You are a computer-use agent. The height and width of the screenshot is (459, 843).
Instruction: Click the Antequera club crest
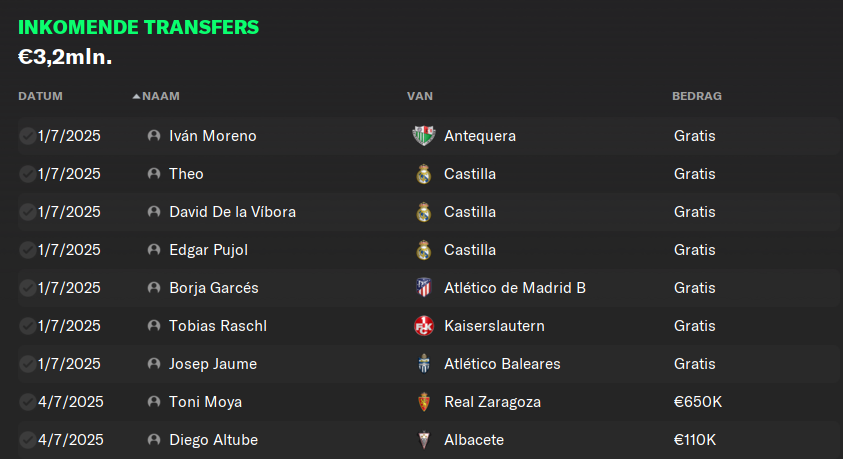click(x=424, y=136)
